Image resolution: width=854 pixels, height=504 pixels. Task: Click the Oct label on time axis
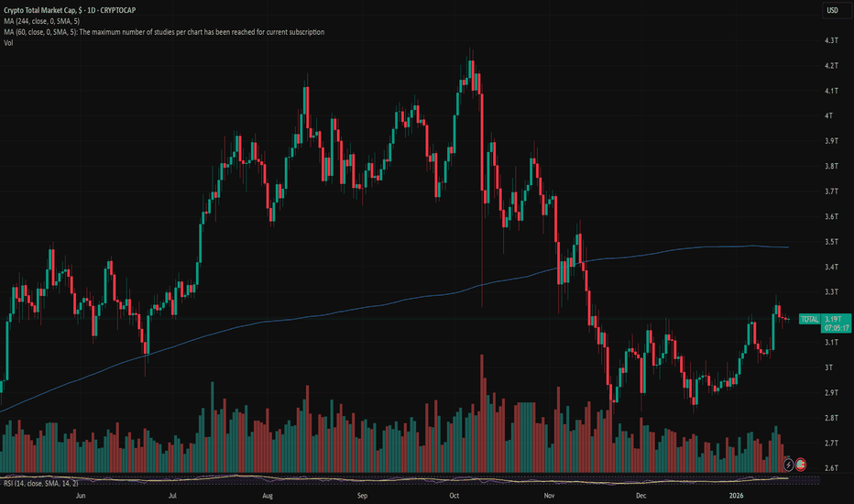tap(454, 495)
